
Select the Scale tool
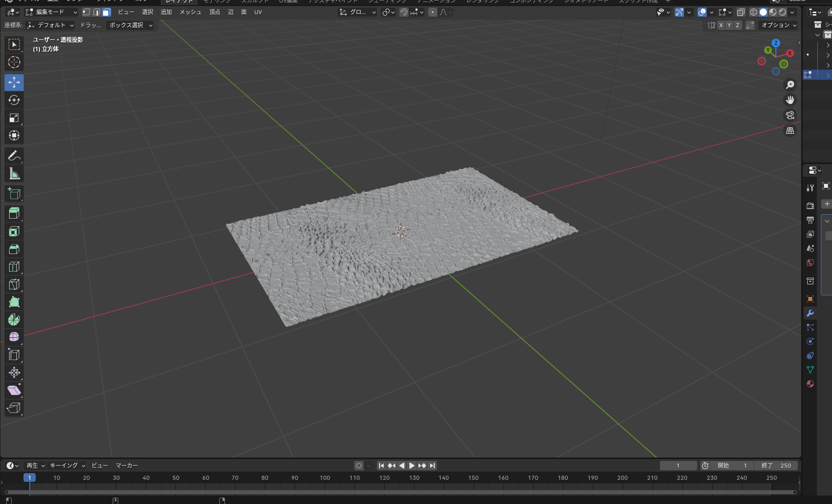point(14,118)
